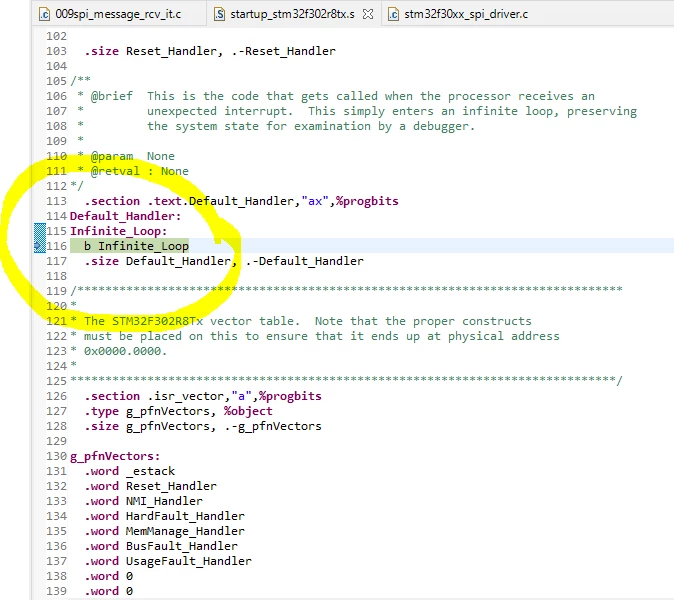674x600 pixels.
Task: Click line number 105 in the gutter
Action: pos(57,81)
